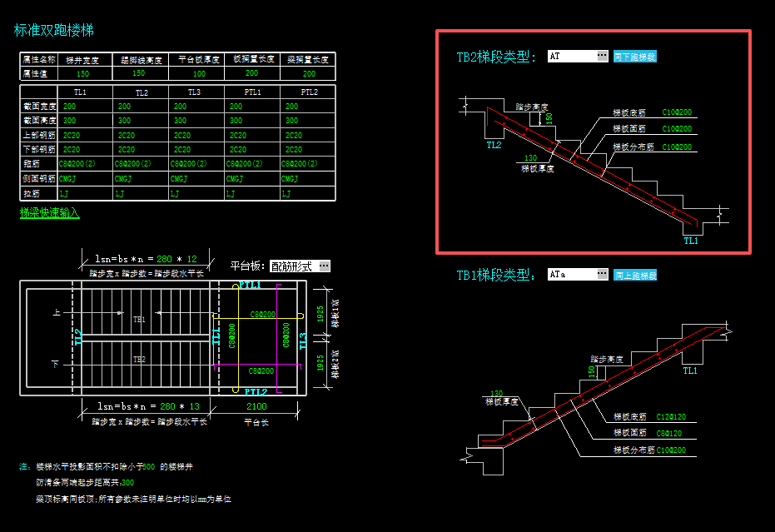Viewport: 775px width, 532px height.
Task: Edit TB2 梯板分布筋 value C10@200
Action: point(677,147)
